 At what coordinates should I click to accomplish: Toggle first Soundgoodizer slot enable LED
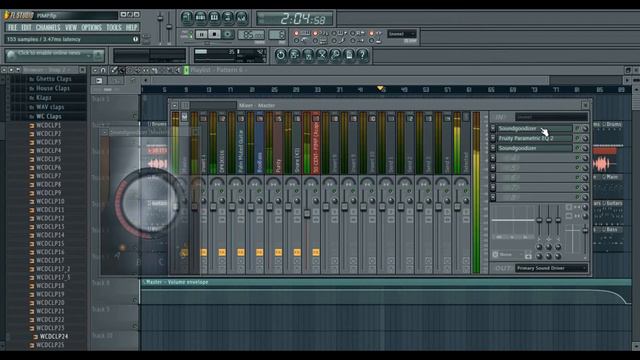[x=578, y=129]
